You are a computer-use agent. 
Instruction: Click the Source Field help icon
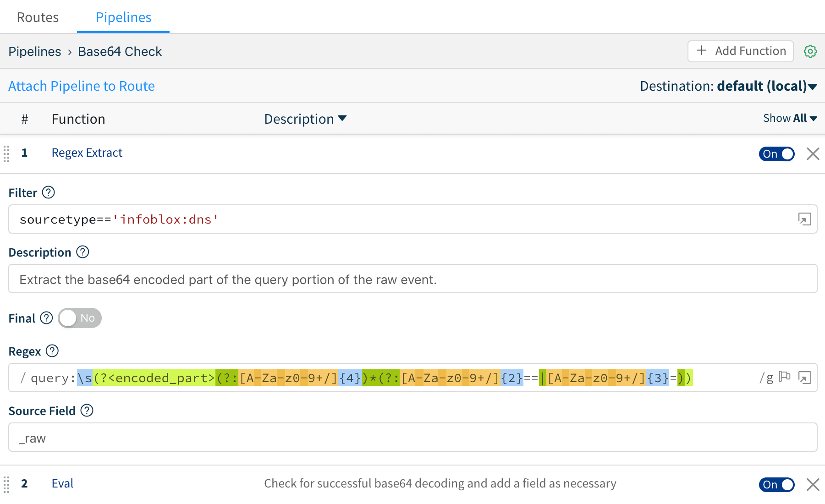87,410
